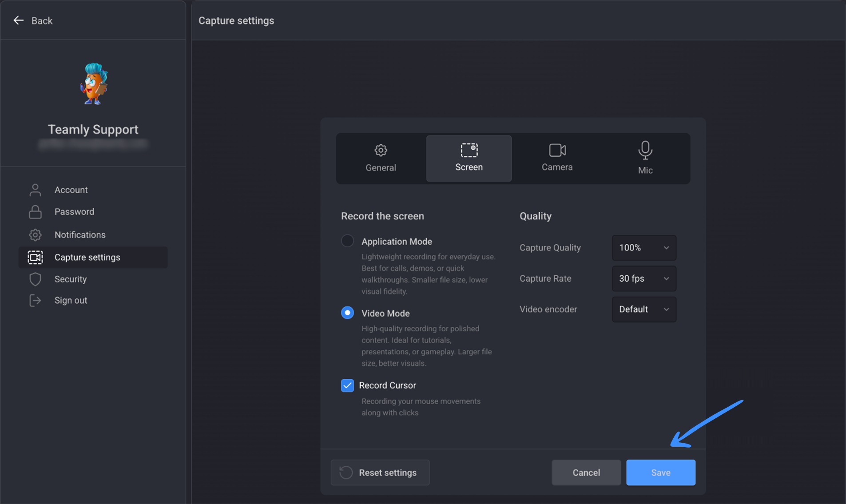846x504 pixels.
Task: Click the Reset settings button
Action: pyautogui.click(x=380, y=472)
